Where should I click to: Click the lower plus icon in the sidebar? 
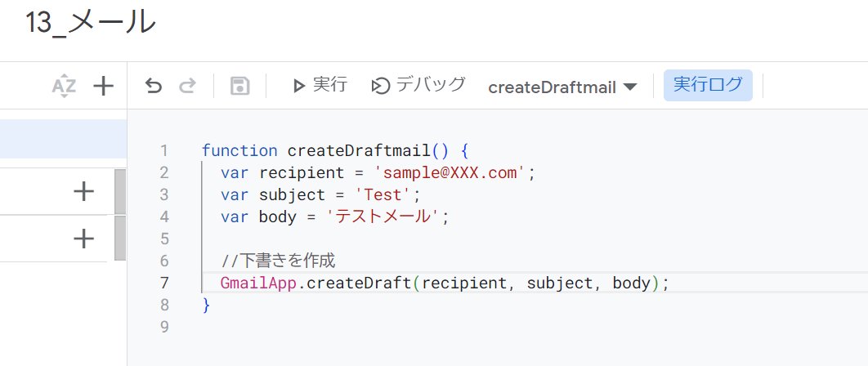tap(83, 239)
